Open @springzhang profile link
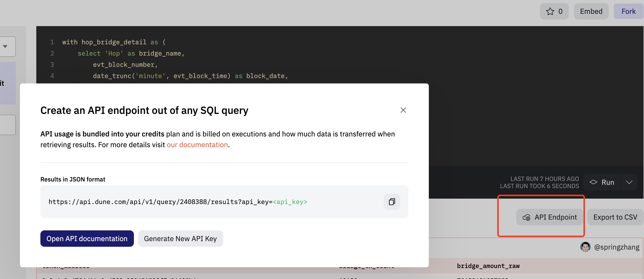This screenshot has height=279, width=644. pyautogui.click(x=616, y=247)
